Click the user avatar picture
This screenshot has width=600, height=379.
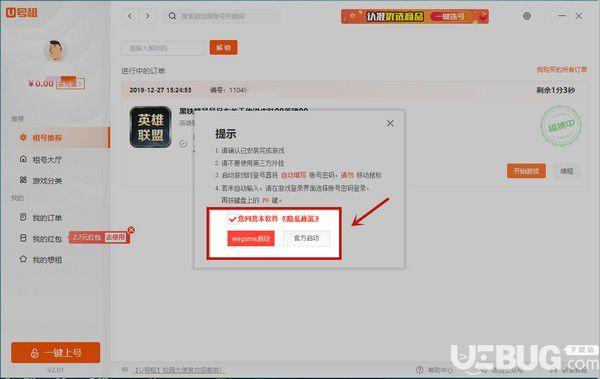(55, 50)
